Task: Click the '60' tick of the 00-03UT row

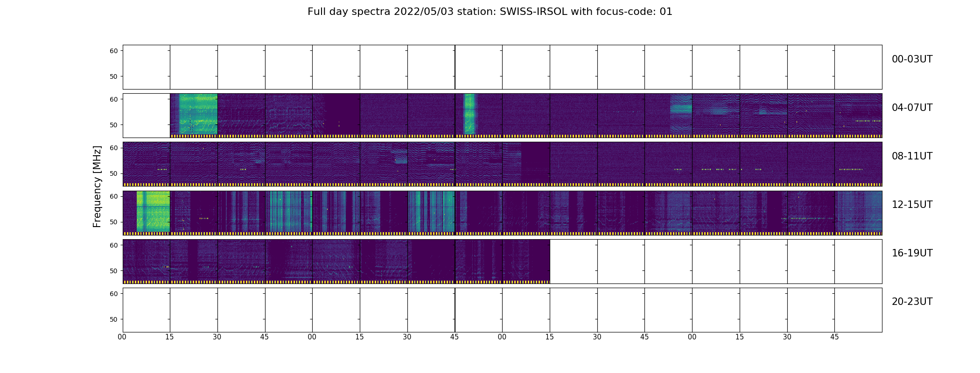Action: point(113,51)
